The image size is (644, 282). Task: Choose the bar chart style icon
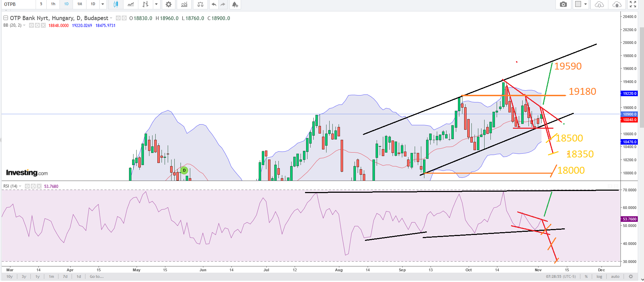point(146,4)
